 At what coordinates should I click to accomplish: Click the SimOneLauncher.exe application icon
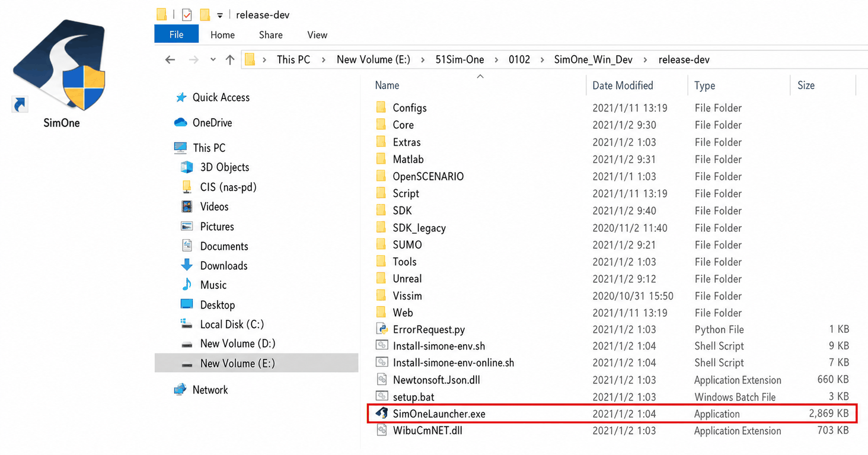[x=382, y=413]
